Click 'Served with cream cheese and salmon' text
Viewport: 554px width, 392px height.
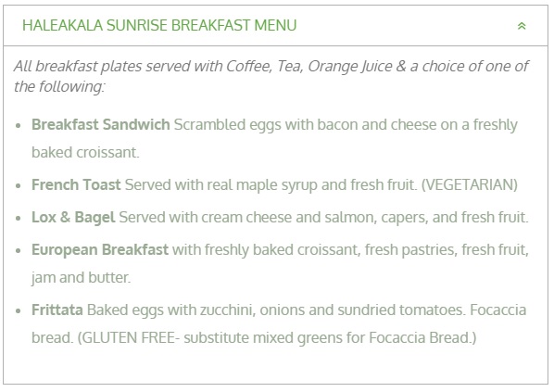248,217
